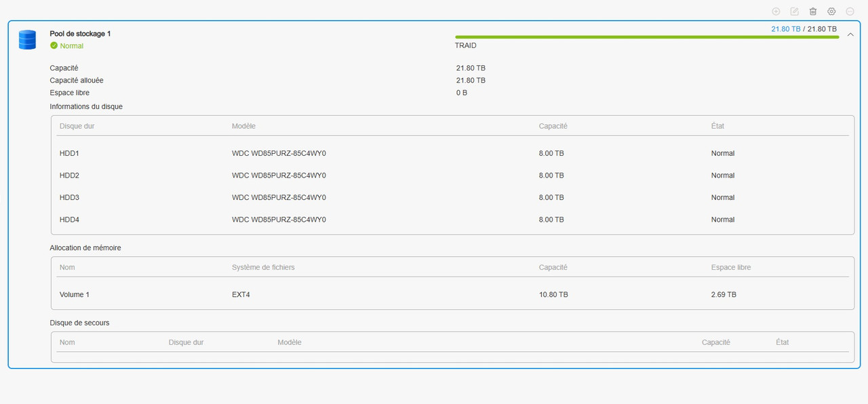Screen dimensions: 868x404
Task: Click the Allocation de mémoire heading
Action: tap(85, 248)
